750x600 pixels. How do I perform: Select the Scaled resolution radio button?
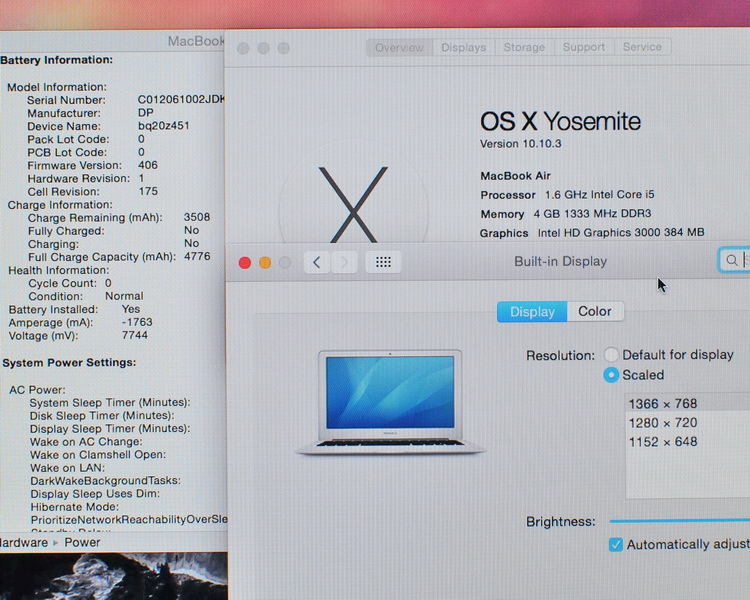pyautogui.click(x=611, y=375)
